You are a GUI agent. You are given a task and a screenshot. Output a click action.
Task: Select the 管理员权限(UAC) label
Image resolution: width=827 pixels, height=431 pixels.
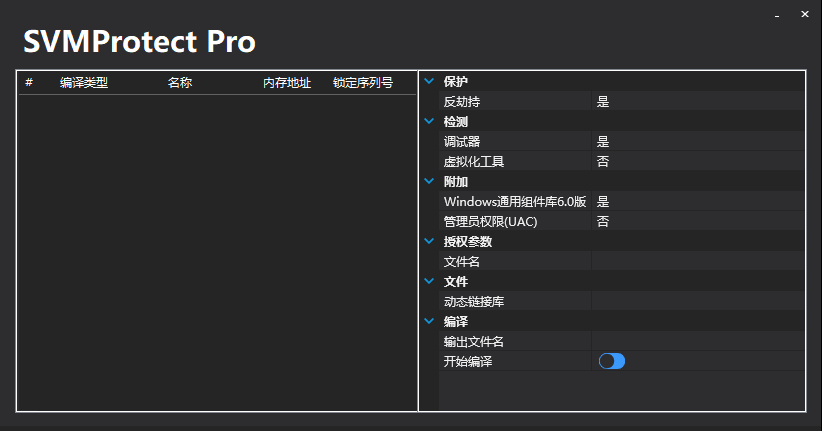point(491,222)
